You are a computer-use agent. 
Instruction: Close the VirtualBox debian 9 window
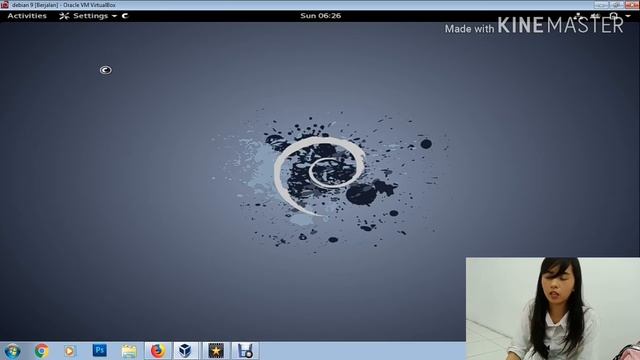(631, 5)
